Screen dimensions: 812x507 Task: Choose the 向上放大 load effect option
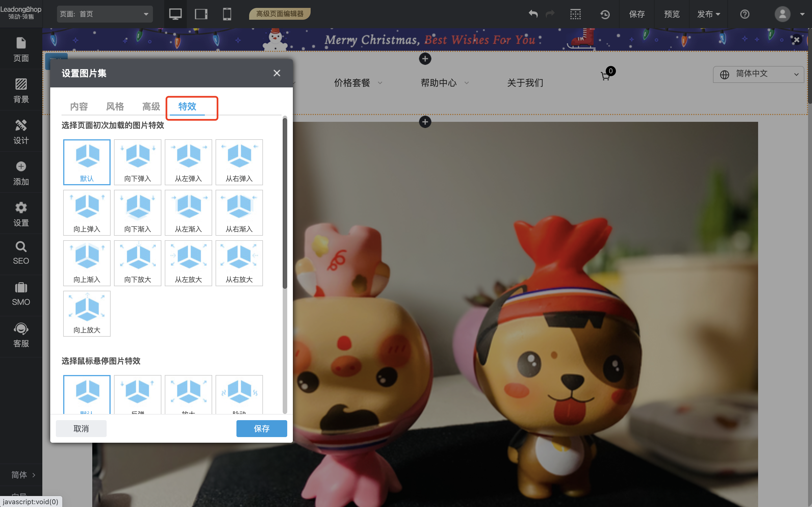87,314
